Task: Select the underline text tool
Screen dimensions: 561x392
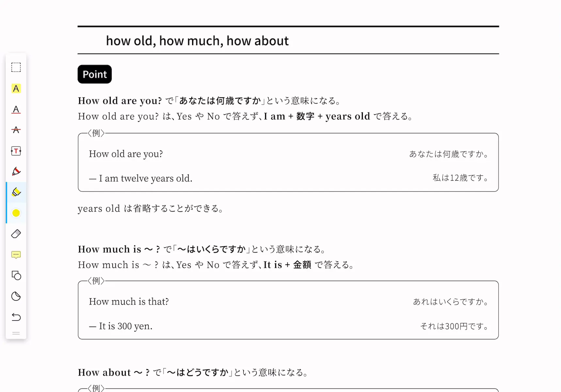Action: pyautogui.click(x=16, y=109)
